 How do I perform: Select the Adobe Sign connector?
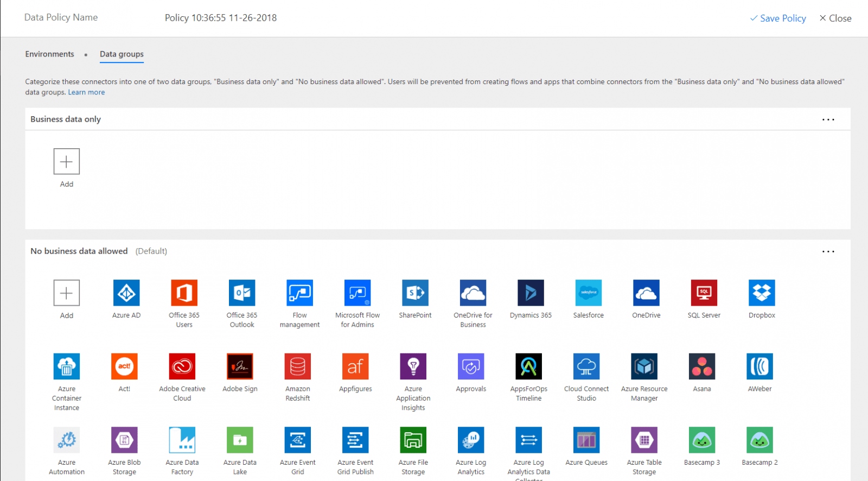pyautogui.click(x=240, y=366)
